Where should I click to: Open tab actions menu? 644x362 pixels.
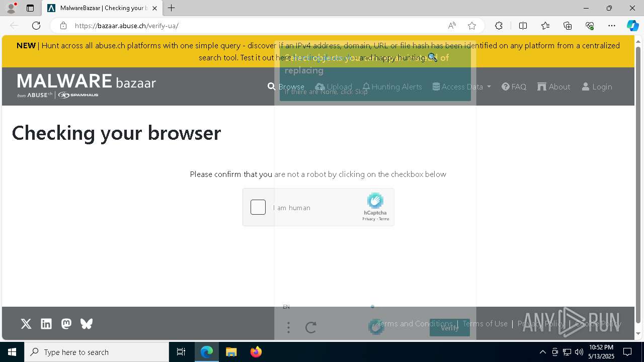tap(30, 8)
